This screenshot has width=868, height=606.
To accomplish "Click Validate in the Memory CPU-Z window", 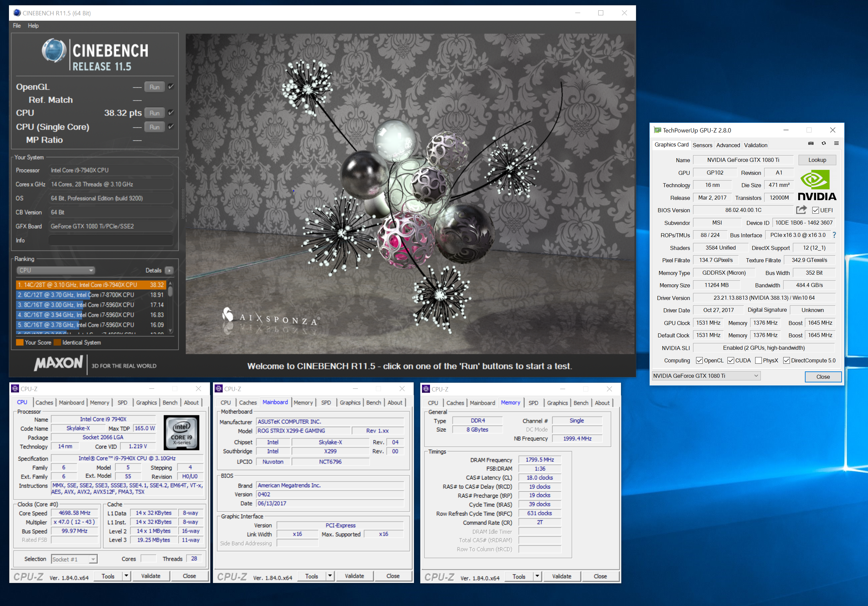I will coord(562,576).
